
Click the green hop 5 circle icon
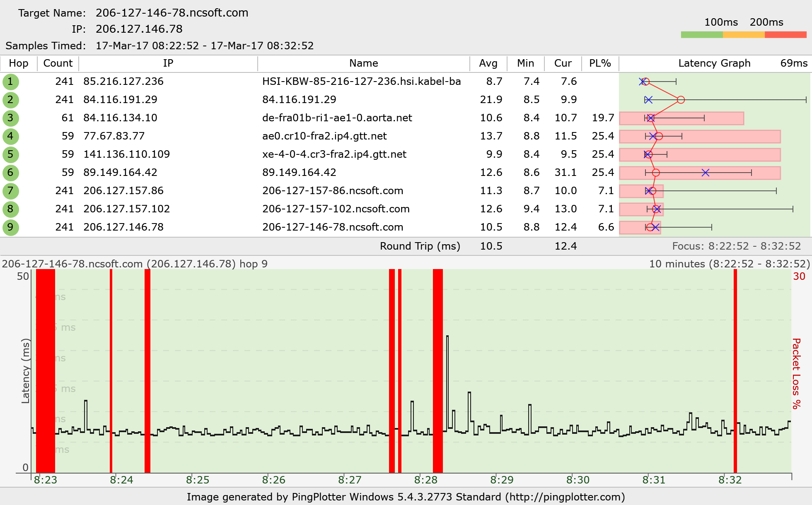coord(10,154)
